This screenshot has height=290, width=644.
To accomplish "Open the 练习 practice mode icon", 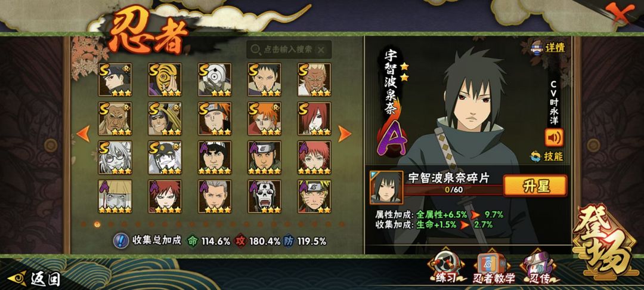I will (447, 269).
